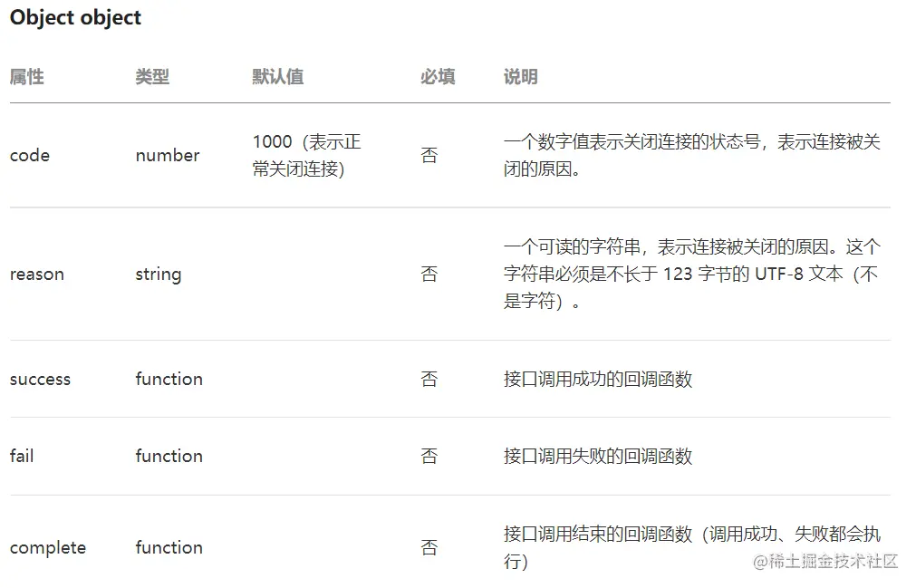Select the 类型 column header
Screen dimensions: 916x588
click(x=152, y=76)
